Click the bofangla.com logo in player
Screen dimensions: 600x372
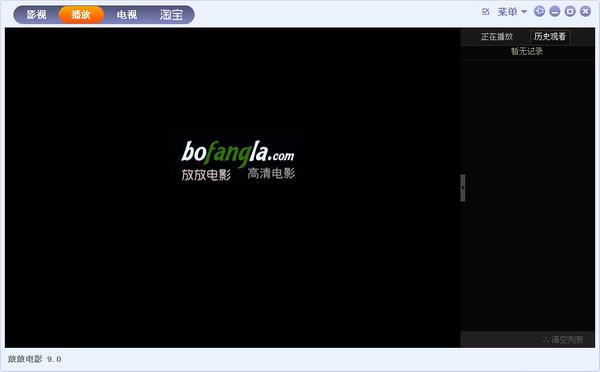pos(238,161)
